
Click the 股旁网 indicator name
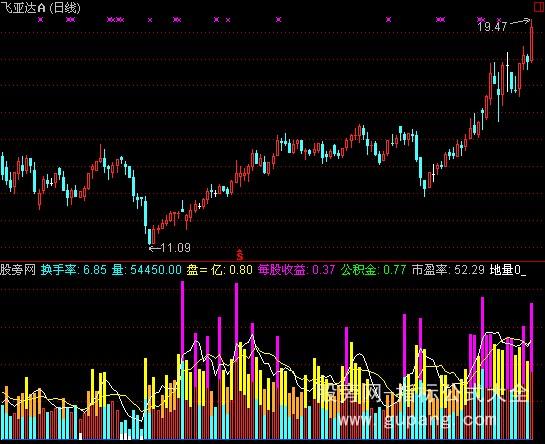point(18,270)
